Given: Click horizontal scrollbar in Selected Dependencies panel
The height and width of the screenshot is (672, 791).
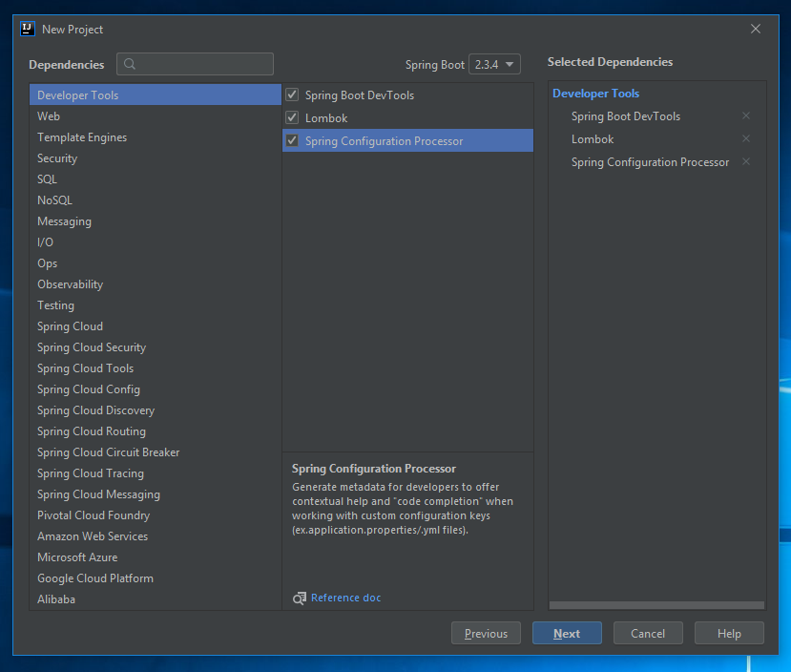Looking at the screenshot, I should pyautogui.click(x=656, y=605).
